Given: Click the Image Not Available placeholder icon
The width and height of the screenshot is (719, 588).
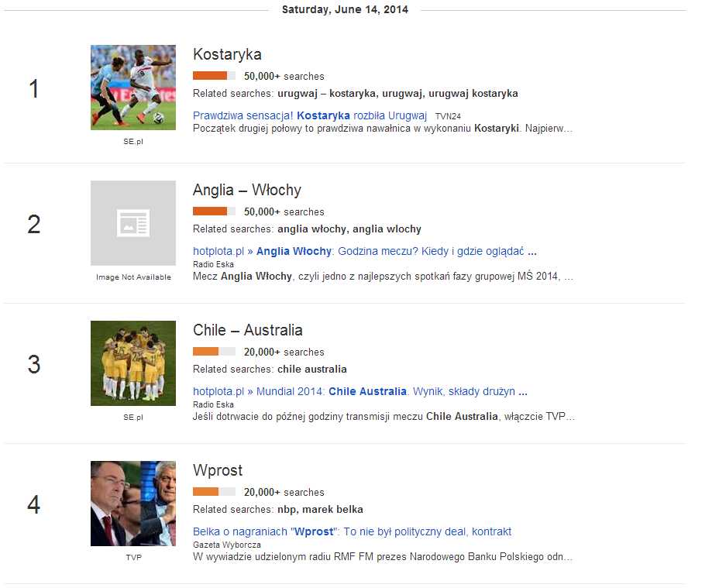Looking at the screenshot, I should tap(133, 223).
